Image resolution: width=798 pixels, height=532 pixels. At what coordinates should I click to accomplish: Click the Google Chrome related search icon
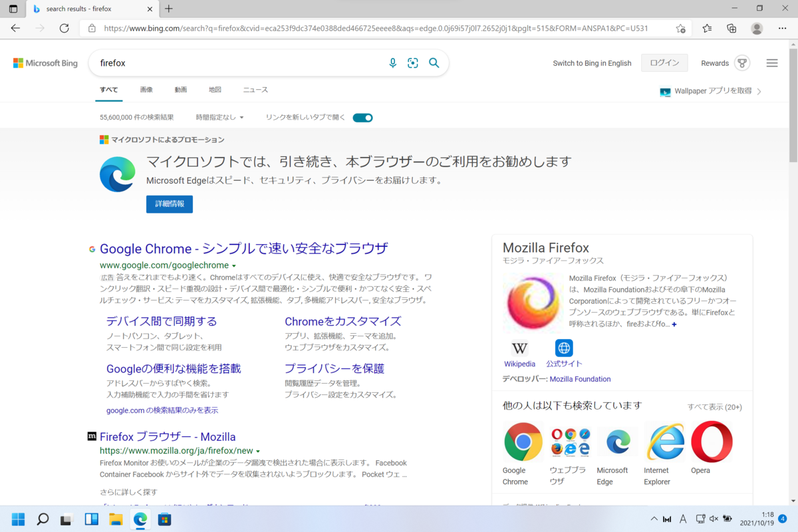pos(523,442)
